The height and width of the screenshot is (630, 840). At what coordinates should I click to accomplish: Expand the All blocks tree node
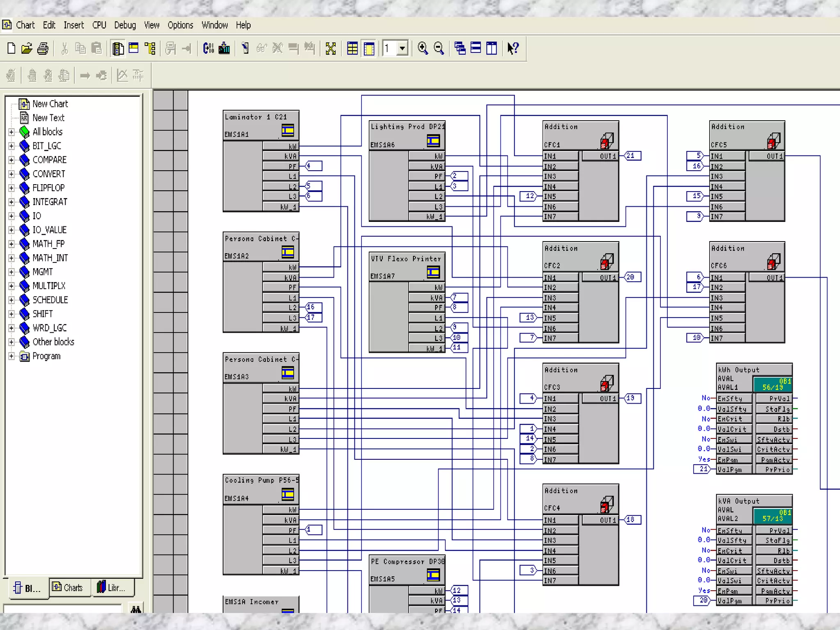tap(11, 132)
